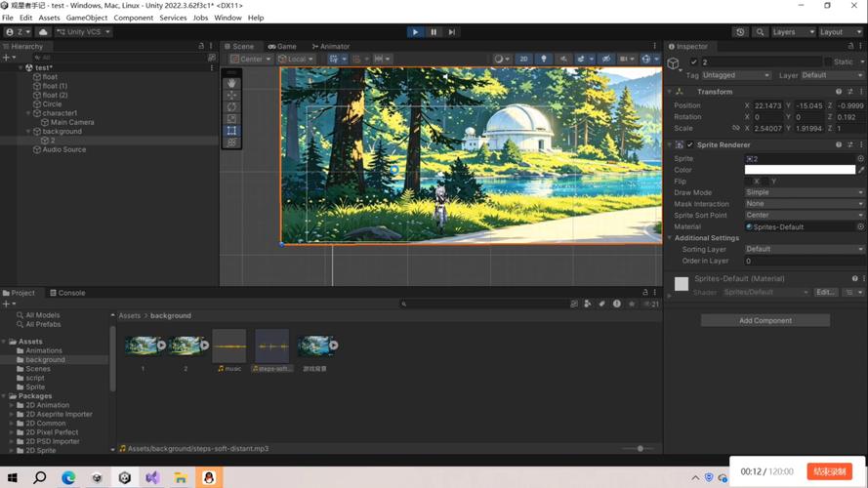
Task: Open Local handle rotation dropdown
Action: point(296,59)
